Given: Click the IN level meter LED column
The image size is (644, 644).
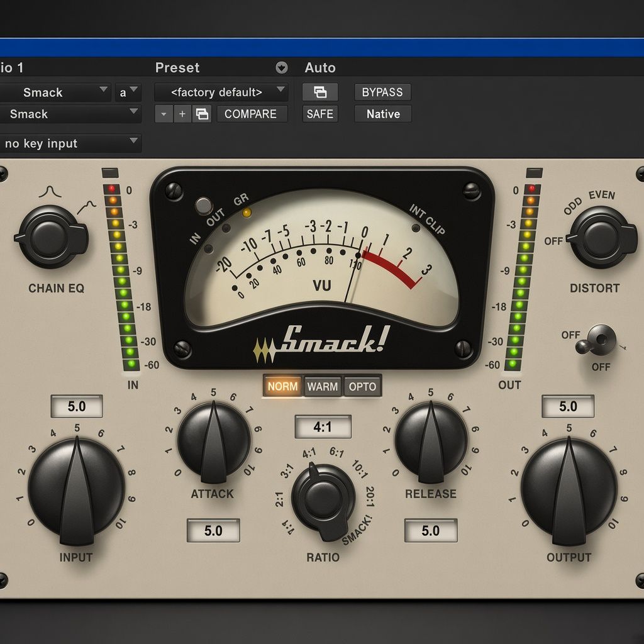Looking at the screenshot, I should point(120,277).
